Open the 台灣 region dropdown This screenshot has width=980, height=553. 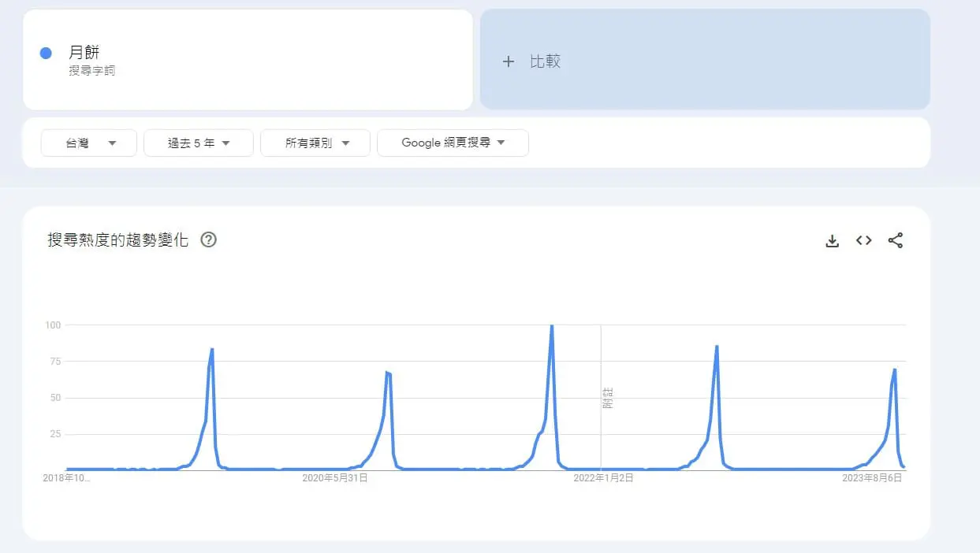pyautogui.click(x=89, y=143)
